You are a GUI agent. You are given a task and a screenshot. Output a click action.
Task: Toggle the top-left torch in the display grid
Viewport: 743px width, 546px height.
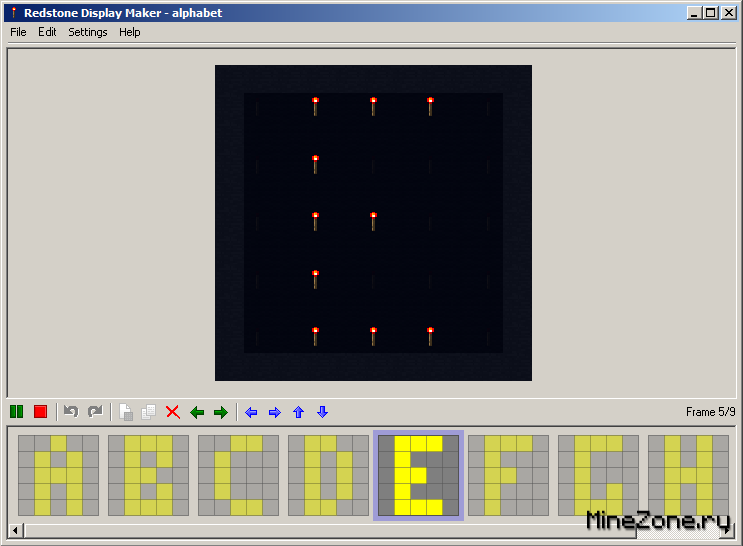pyautogui.click(x=315, y=105)
